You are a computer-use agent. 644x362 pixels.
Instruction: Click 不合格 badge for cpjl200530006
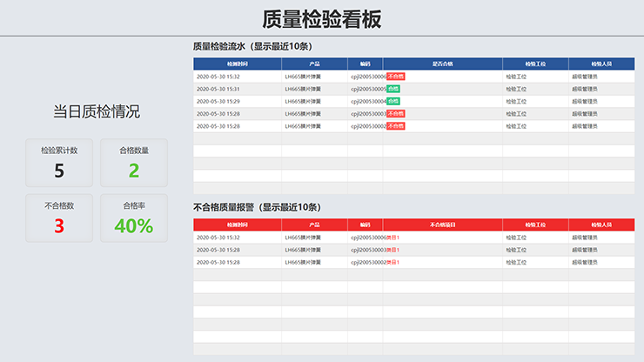[x=395, y=77]
